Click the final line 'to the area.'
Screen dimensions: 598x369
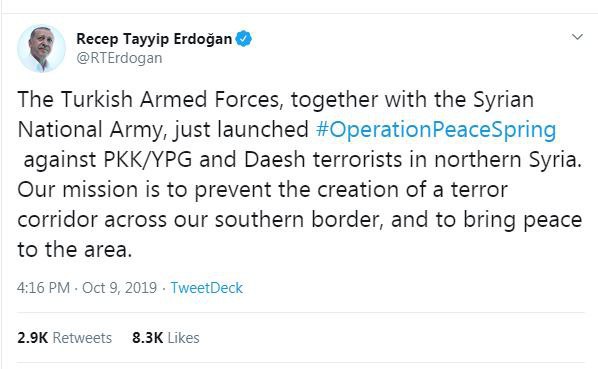click(x=75, y=250)
